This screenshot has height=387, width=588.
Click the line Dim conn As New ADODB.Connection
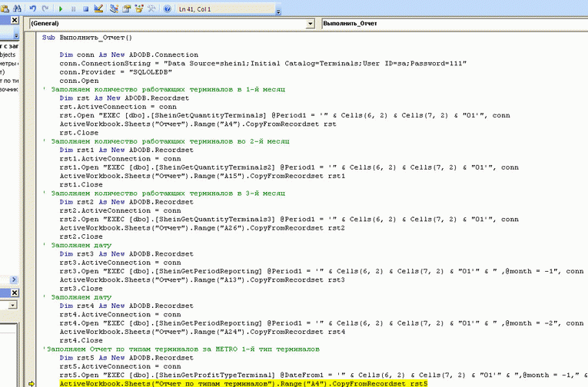(128, 55)
